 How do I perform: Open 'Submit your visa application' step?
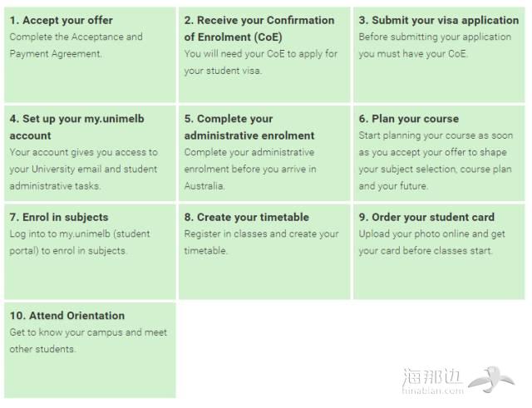pos(439,55)
